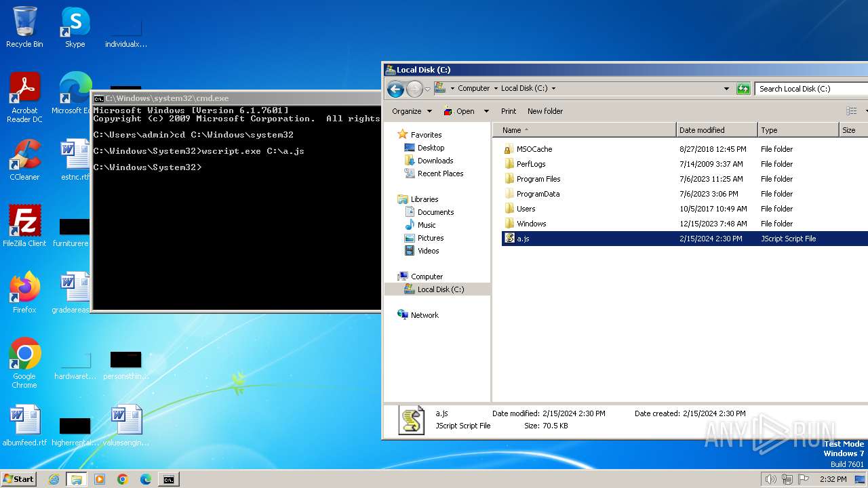Sort by the Type column header
Screen dimensions: 868x488
(797, 130)
